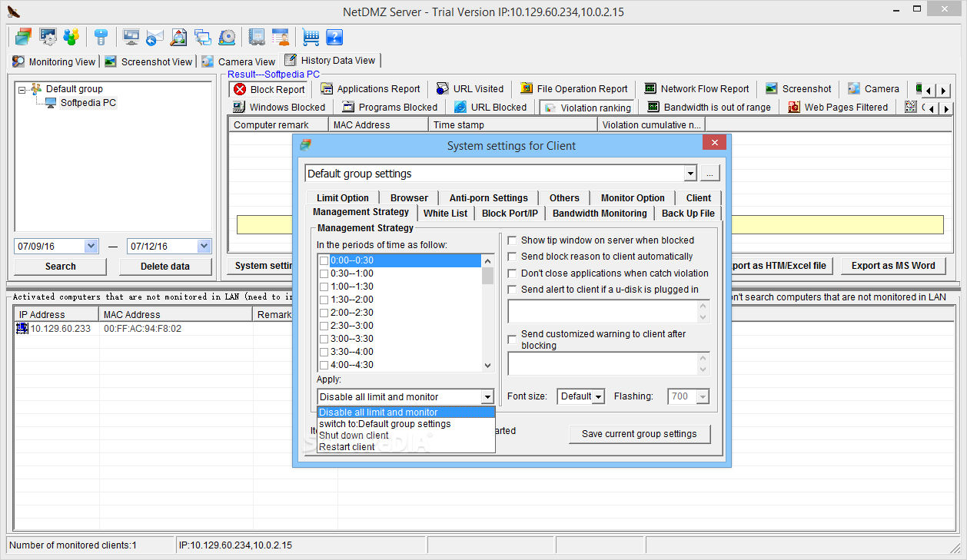The height and width of the screenshot is (560, 967).
Task: Open the 07/09/16 start date dropdown
Action: (91, 246)
